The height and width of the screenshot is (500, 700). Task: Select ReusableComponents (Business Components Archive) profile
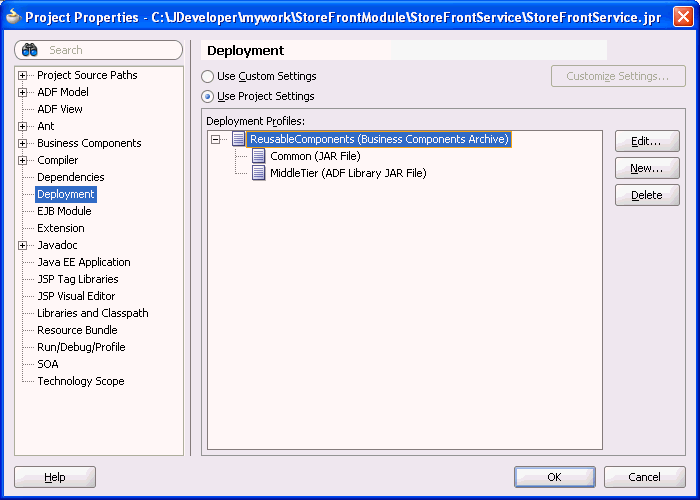(379, 139)
